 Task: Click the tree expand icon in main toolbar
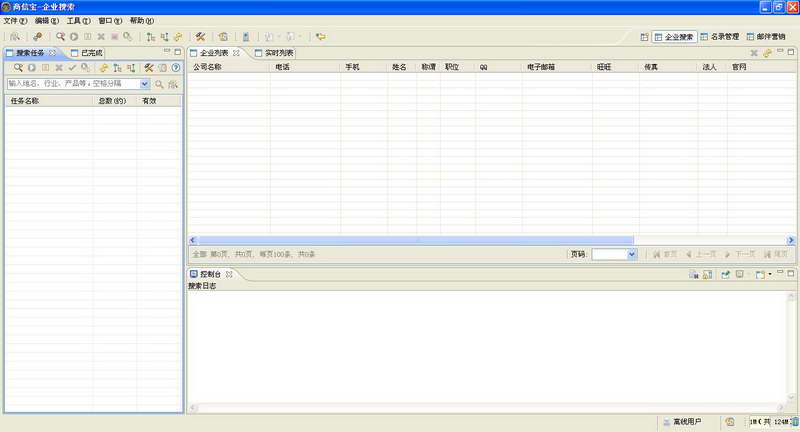tap(151, 37)
